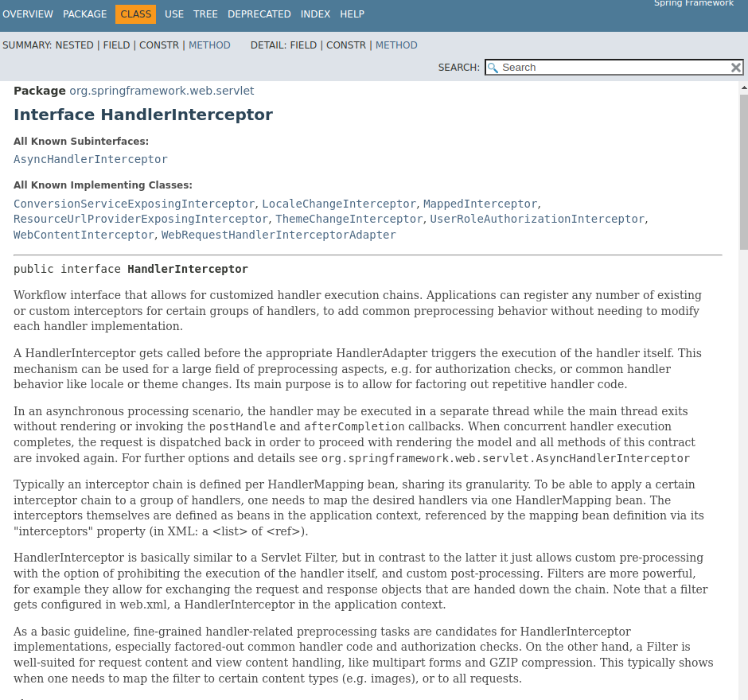Open the TREE navigation link
The image size is (748, 700).
pos(205,14)
